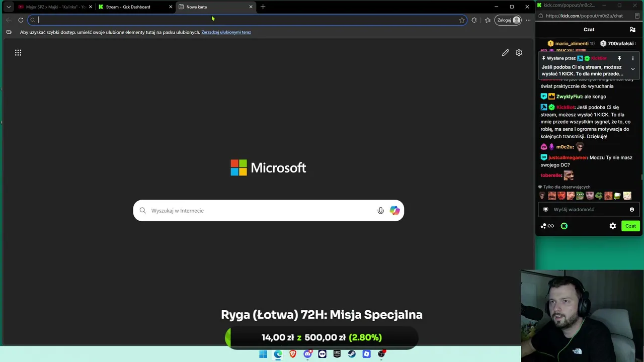Open the apps grid launcher
The width and height of the screenshot is (644, 362).
[x=18, y=53]
